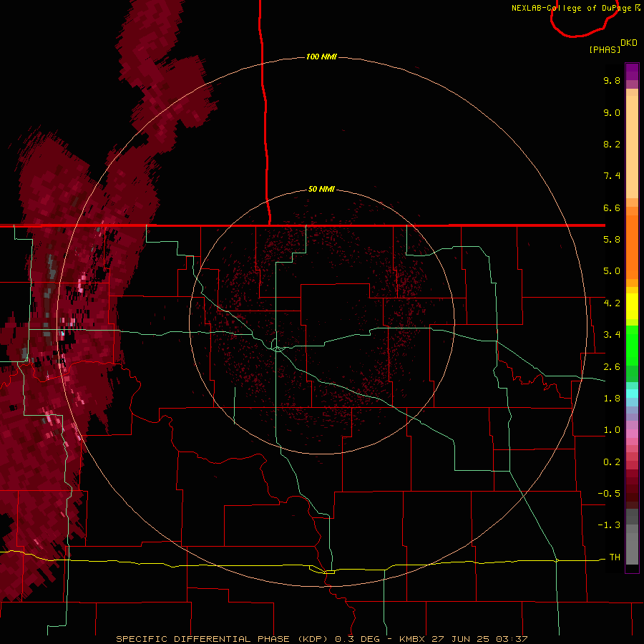Click the 5.0 color scale value
This screenshot has height=644, width=644.
point(612,271)
